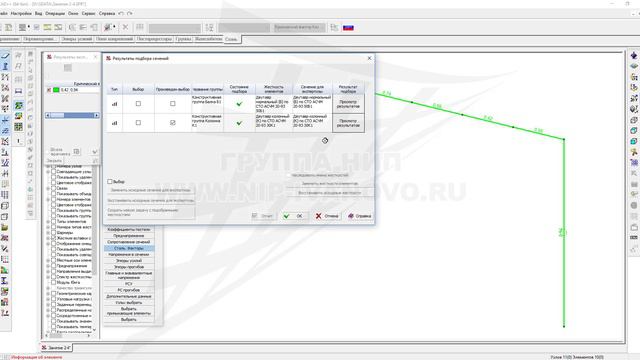Click the red X icon beside the green swatch
640x360 pixels.
49,90
